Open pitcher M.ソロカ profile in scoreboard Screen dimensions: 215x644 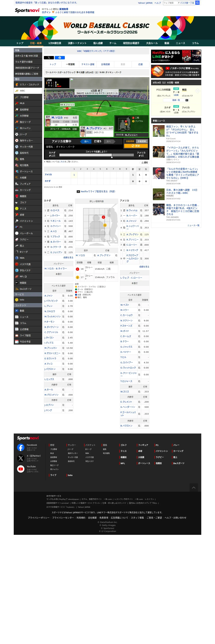pos(57,118)
